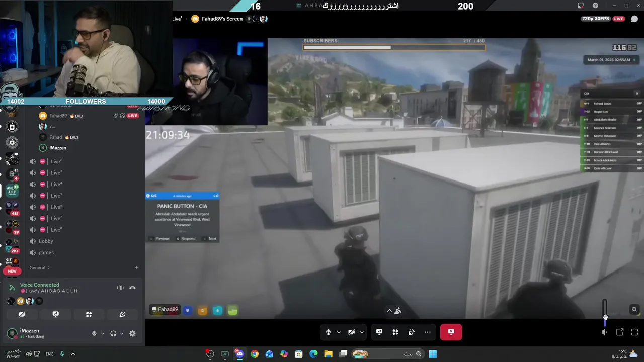The image size is (644, 362).
Task: Open output device arrow in user panel
Action: click(x=121, y=334)
